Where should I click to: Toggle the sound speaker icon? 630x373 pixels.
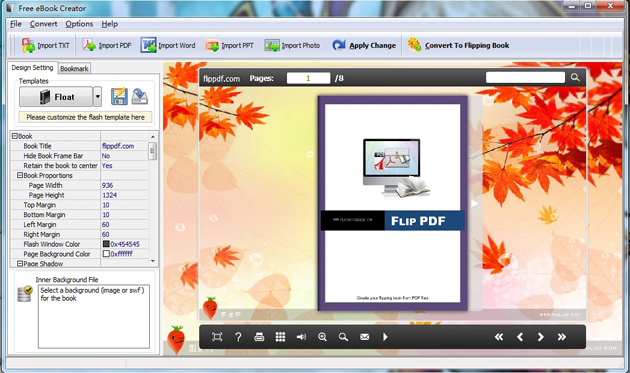(x=301, y=337)
